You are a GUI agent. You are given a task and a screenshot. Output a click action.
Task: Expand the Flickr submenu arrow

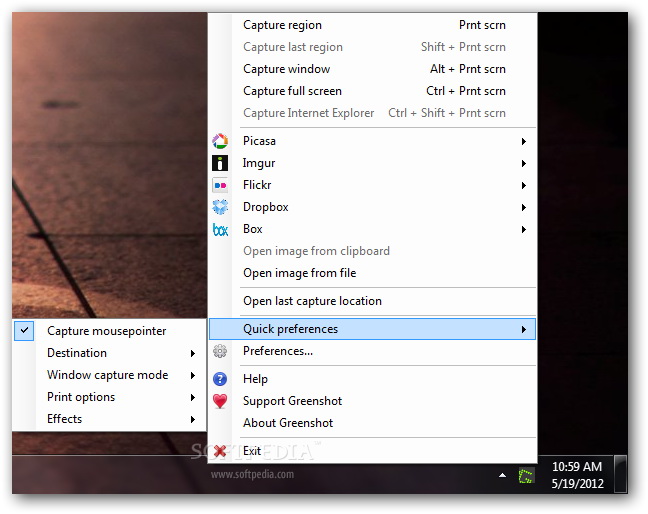tap(524, 186)
